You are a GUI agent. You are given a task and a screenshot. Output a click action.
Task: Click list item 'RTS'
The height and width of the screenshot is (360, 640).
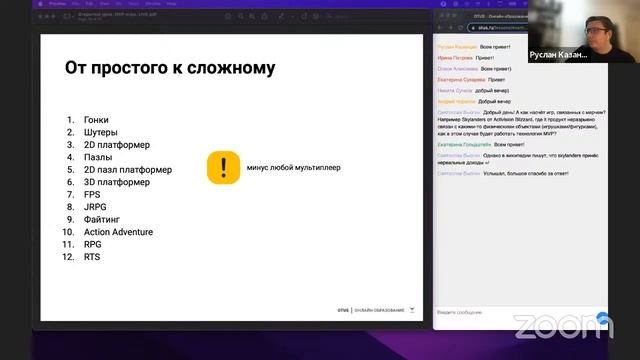(92, 257)
